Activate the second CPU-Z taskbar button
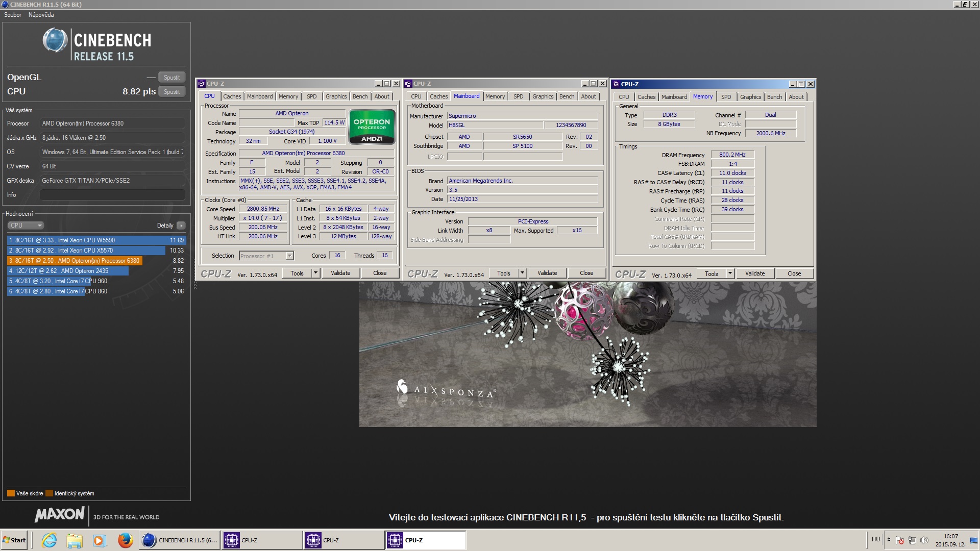Viewport: 980px width, 551px height. click(x=344, y=540)
